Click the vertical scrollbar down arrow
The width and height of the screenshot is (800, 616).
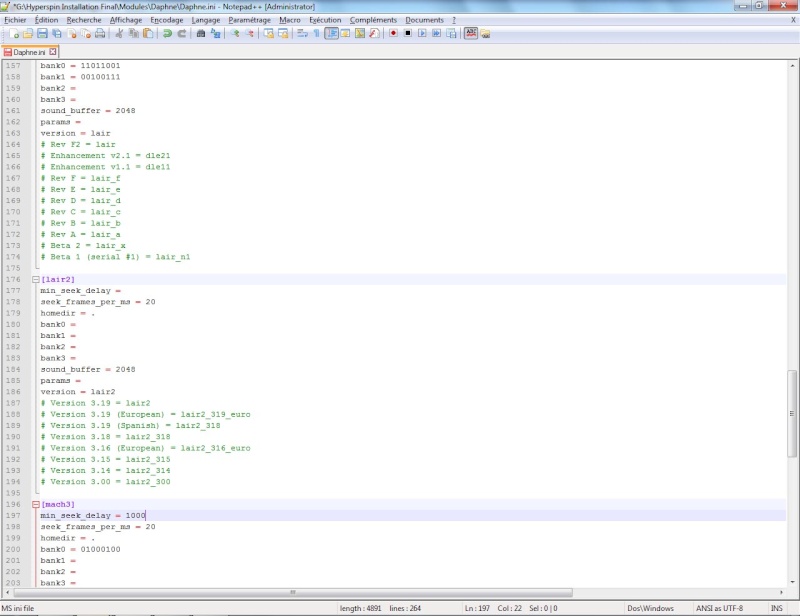pos(792,582)
